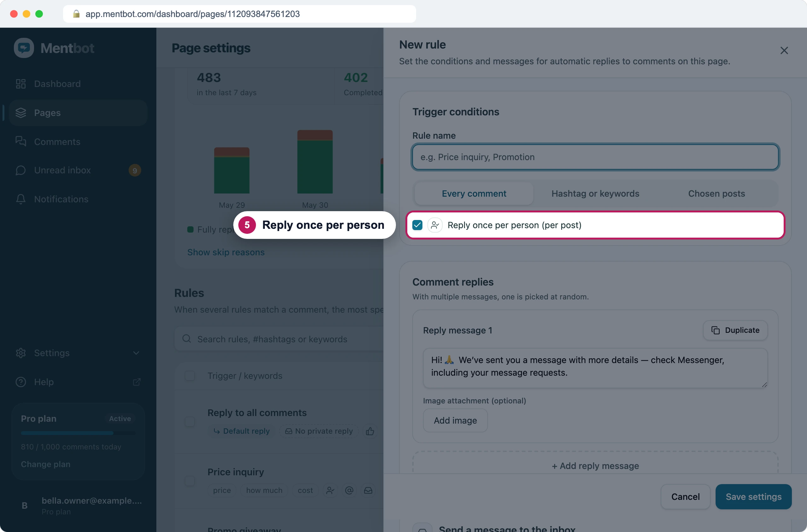Click the Mentbot logo icon
Image resolution: width=807 pixels, height=532 pixels.
coord(24,48)
